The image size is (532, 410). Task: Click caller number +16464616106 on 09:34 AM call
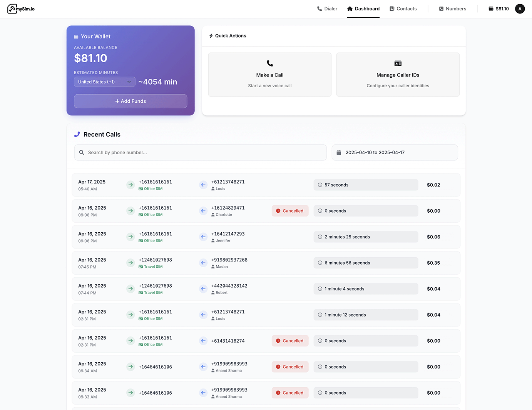(155, 367)
